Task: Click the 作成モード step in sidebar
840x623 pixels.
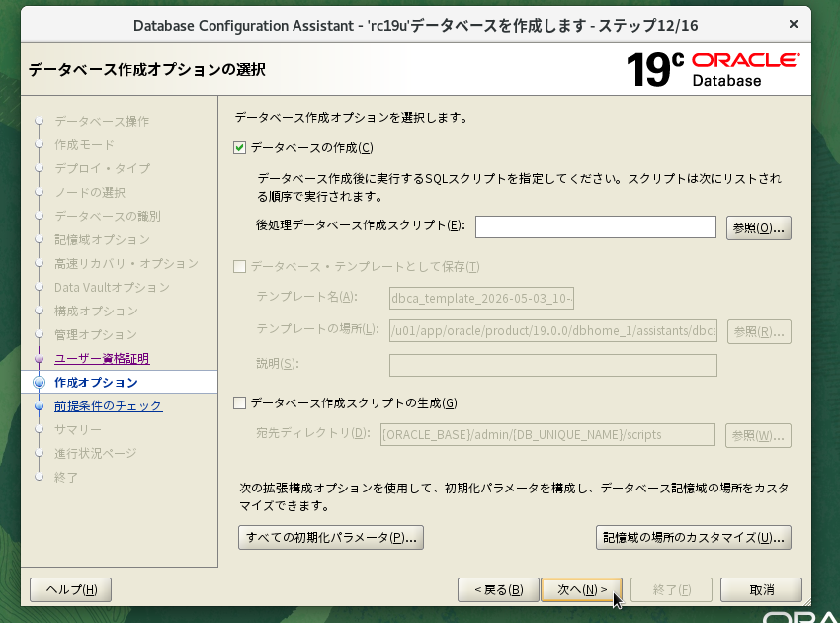Action: pyautogui.click(x=84, y=144)
